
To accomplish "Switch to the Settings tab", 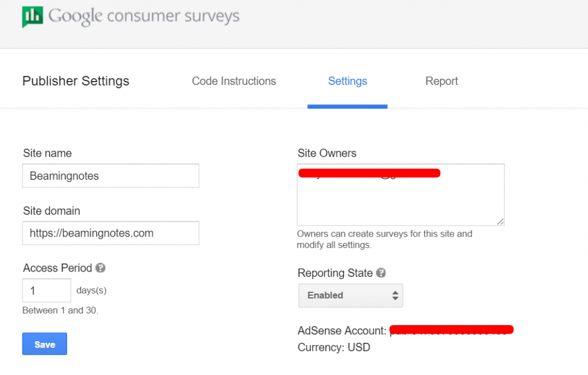I will click(x=347, y=81).
